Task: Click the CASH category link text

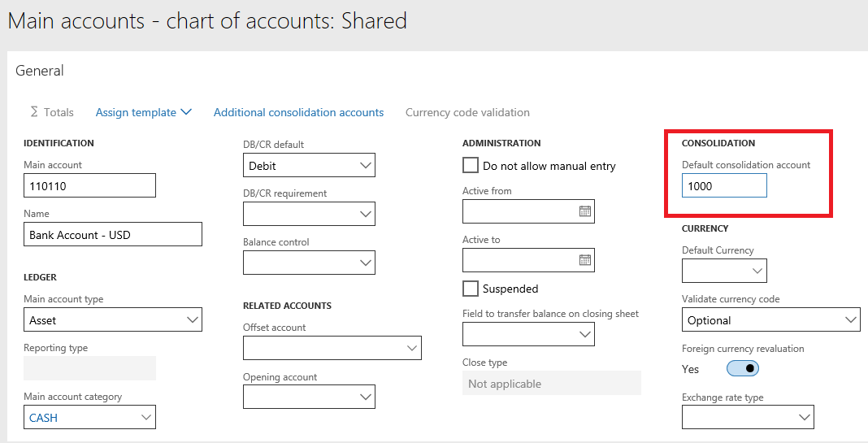Action: click(43, 418)
